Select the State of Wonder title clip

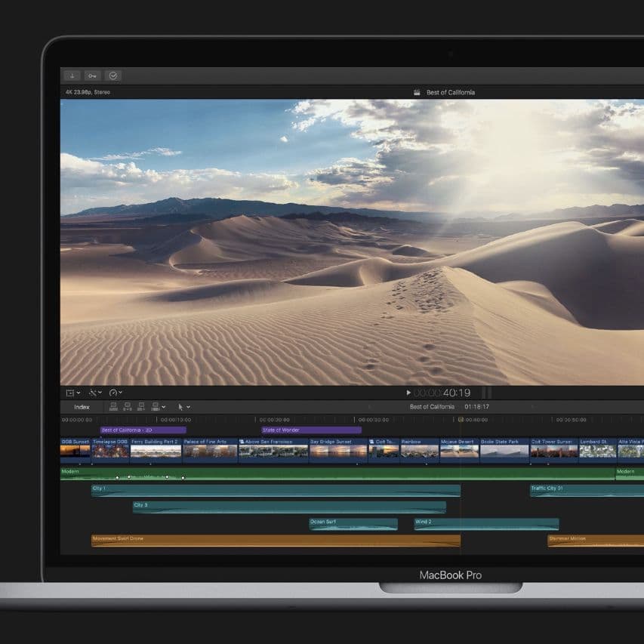[x=311, y=430]
